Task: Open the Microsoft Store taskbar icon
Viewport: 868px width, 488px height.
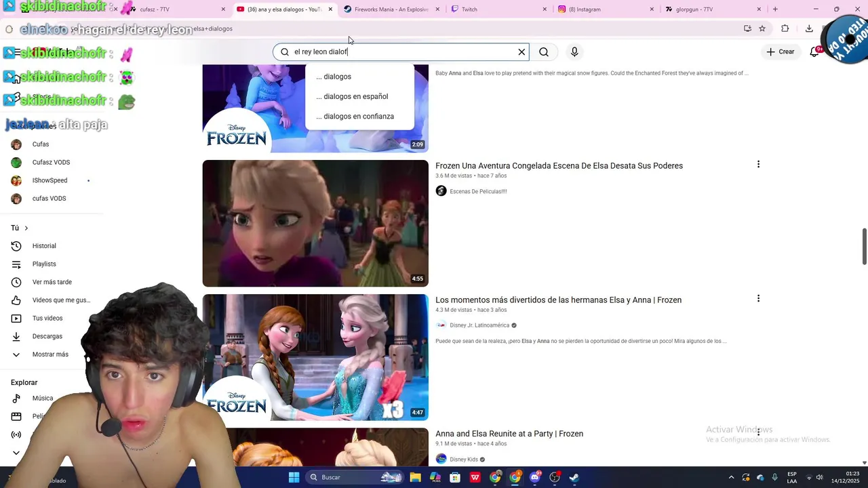Action: [455, 477]
